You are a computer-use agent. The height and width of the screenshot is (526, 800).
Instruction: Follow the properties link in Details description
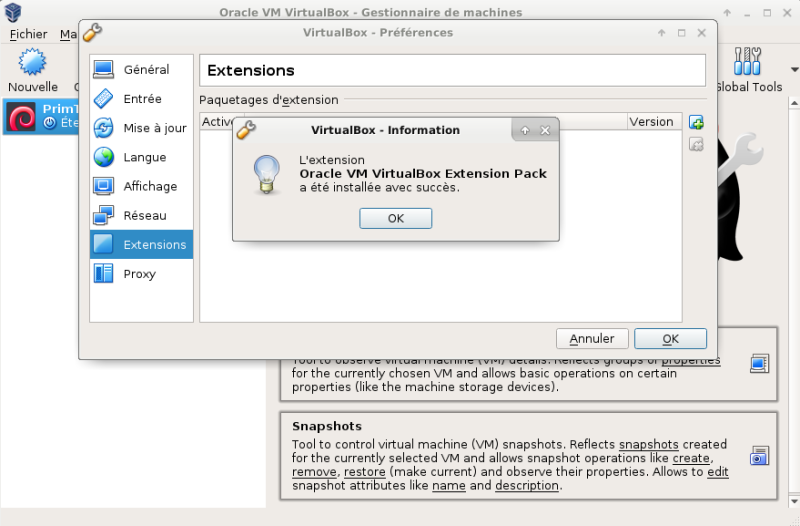(x=691, y=361)
